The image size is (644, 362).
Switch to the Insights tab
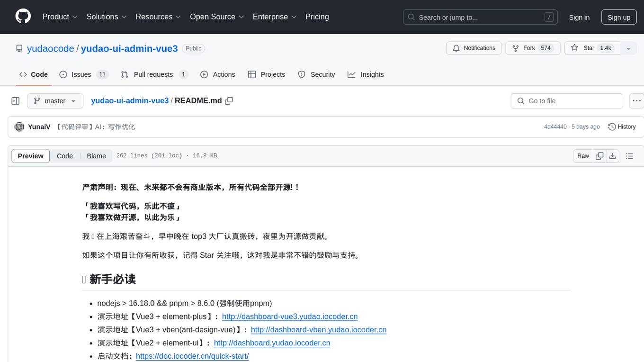pyautogui.click(x=366, y=74)
